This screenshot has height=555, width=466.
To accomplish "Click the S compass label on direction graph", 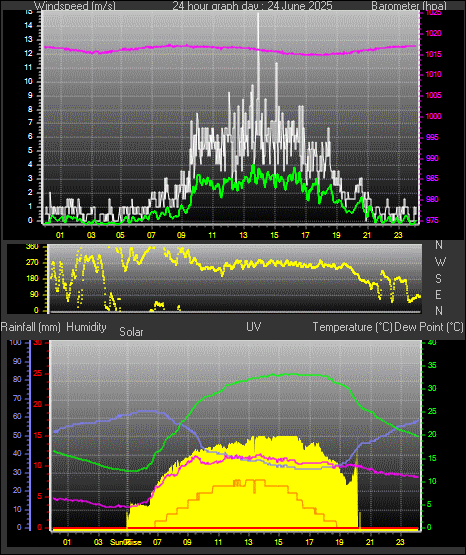I will pyautogui.click(x=438, y=279).
